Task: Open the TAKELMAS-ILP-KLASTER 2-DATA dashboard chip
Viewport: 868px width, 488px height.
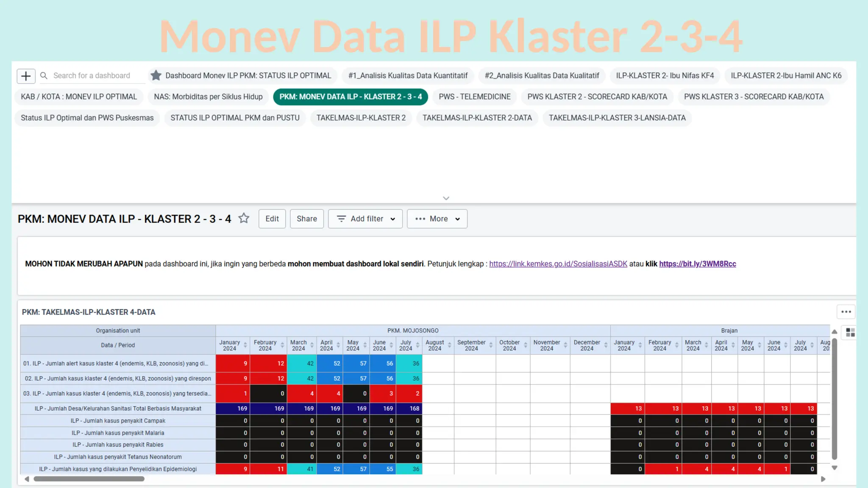Action: click(x=477, y=118)
